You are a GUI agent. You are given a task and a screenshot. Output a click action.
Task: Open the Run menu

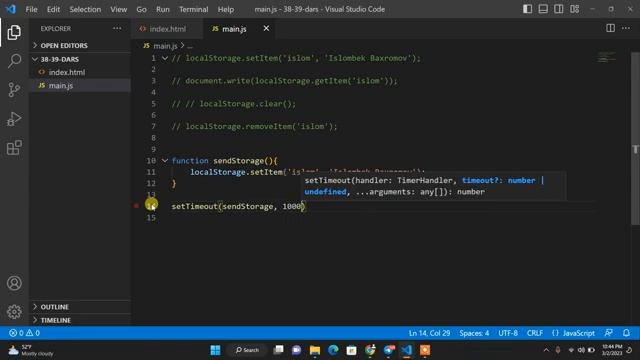click(162, 9)
